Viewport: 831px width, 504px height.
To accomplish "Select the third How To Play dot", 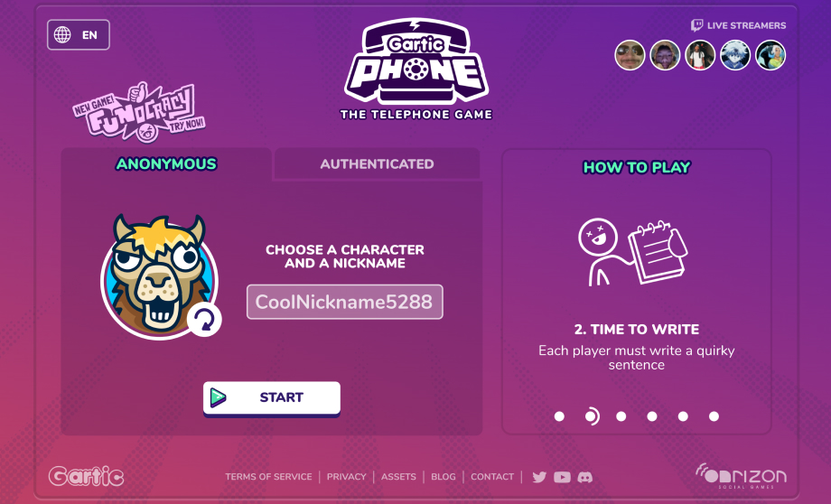I will (621, 416).
